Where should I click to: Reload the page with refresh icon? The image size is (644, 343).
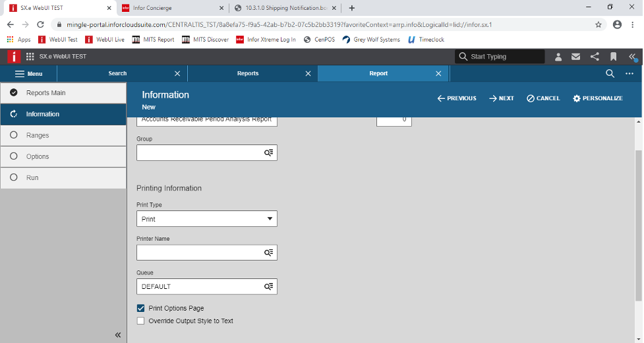[x=40, y=24]
